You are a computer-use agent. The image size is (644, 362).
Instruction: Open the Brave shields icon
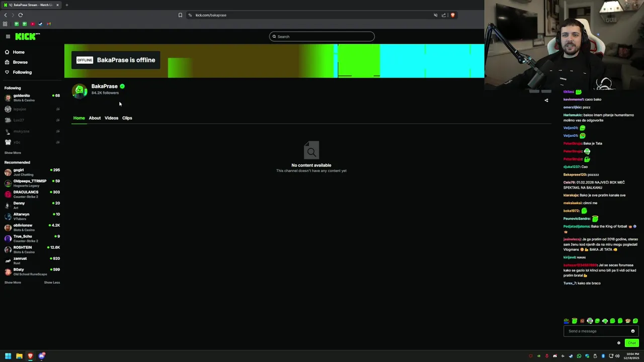[453, 15]
